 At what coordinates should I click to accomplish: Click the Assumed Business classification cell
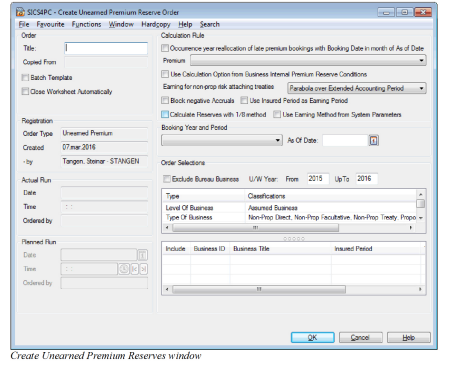point(272,208)
